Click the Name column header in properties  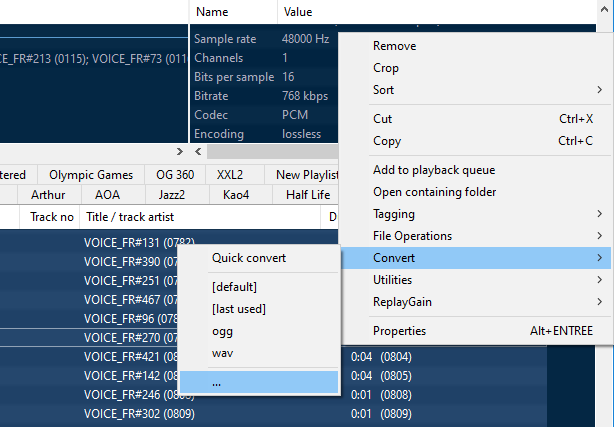[233, 12]
